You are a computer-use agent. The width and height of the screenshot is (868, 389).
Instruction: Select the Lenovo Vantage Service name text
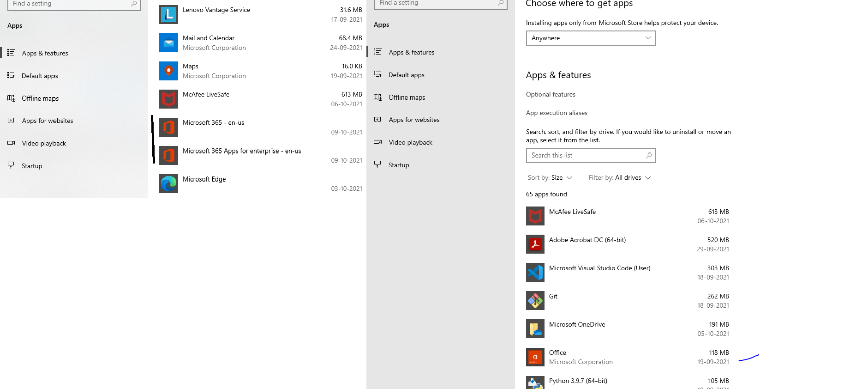coord(216,10)
